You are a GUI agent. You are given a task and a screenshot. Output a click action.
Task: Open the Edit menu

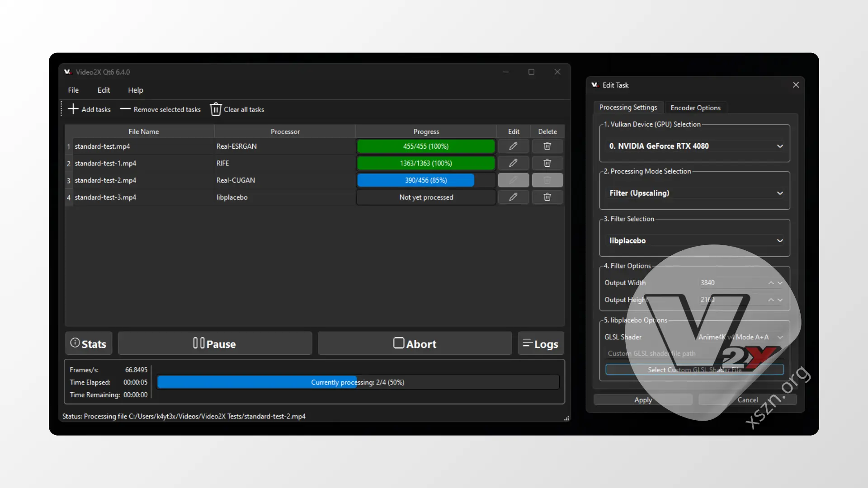pyautogui.click(x=104, y=90)
